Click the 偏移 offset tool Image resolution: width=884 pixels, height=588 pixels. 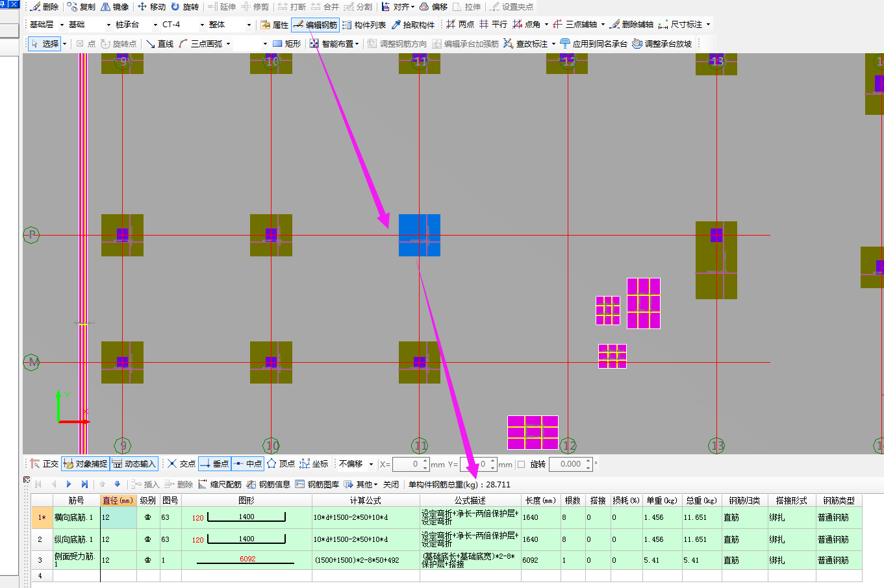pyautogui.click(x=433, y=6)
